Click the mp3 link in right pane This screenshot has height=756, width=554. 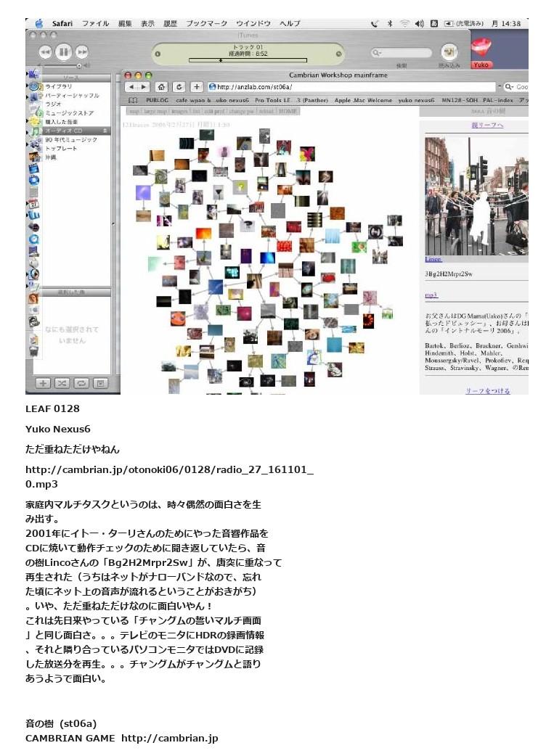click(x=431, y=295)
